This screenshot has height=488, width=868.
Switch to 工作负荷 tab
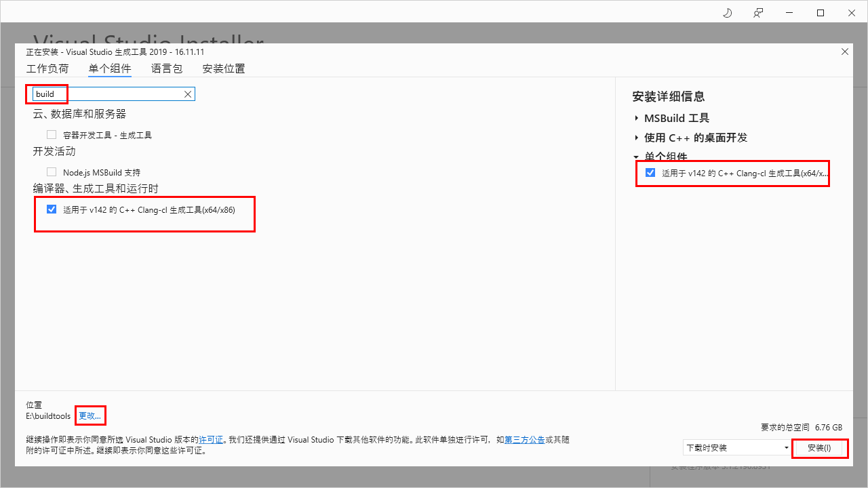click(x=47, y=68)
